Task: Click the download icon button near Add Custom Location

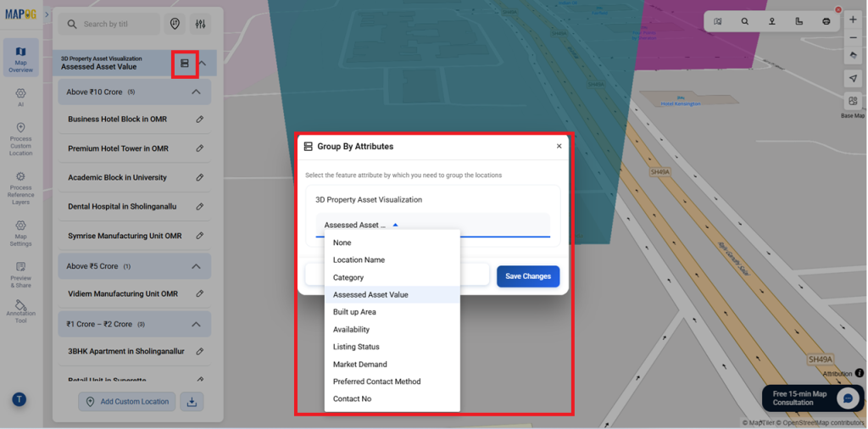Action: pos(192,402)
